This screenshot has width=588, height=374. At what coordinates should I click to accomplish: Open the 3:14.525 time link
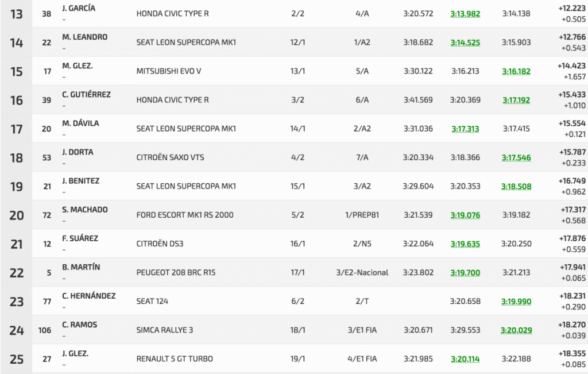[x=465, y=43]
